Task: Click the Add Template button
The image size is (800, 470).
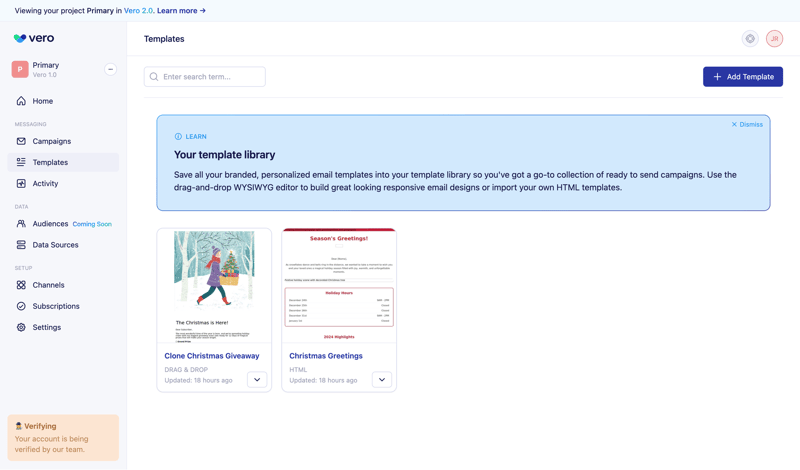Action: click(x=742, y=77)
